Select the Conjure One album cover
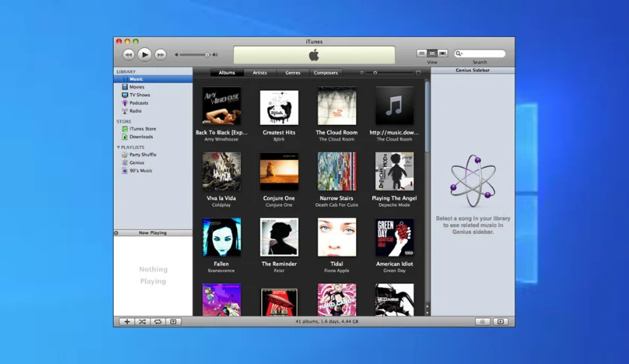The image size is (629, 364). click(x=279, y=171)
